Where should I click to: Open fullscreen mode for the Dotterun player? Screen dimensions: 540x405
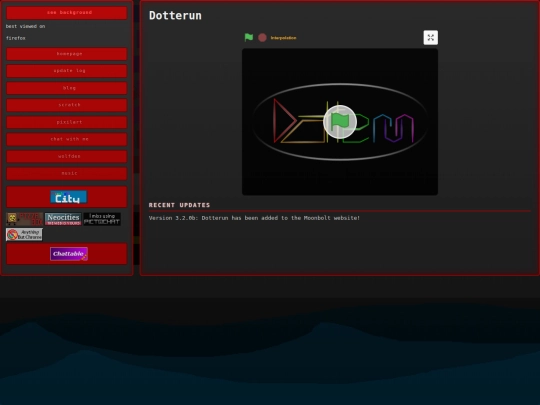click(x=430, y=38)
